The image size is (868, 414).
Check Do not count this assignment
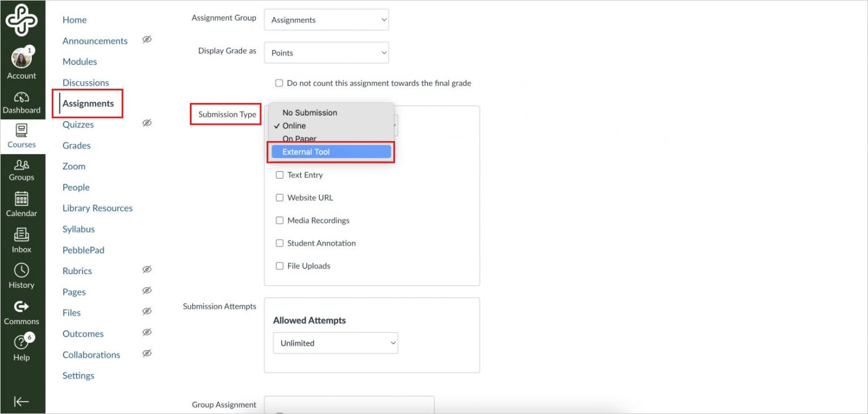pyautogui.click(x=279, y=82)
